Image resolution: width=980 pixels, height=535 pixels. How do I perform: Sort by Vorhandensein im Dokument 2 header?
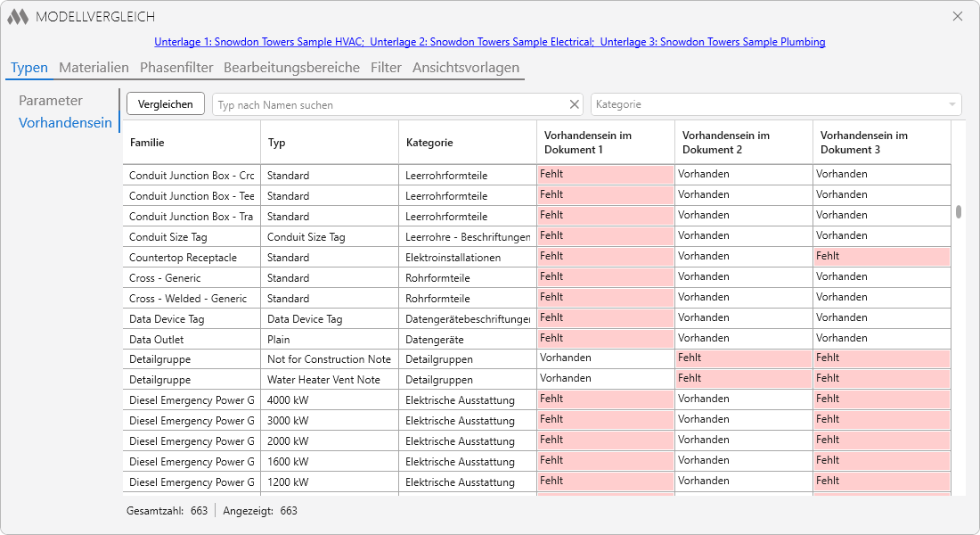[743, 143]
